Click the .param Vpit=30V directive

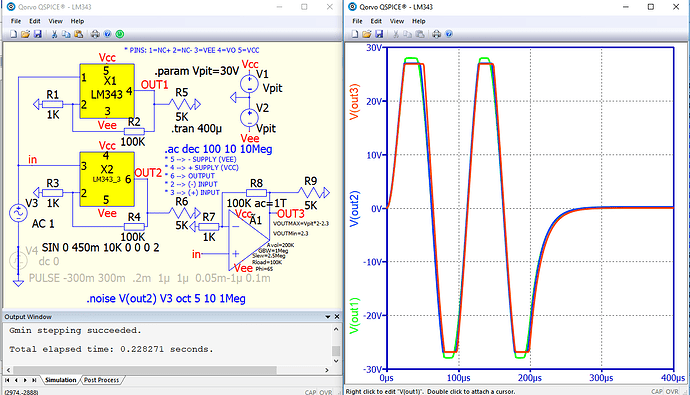(197, 71)
